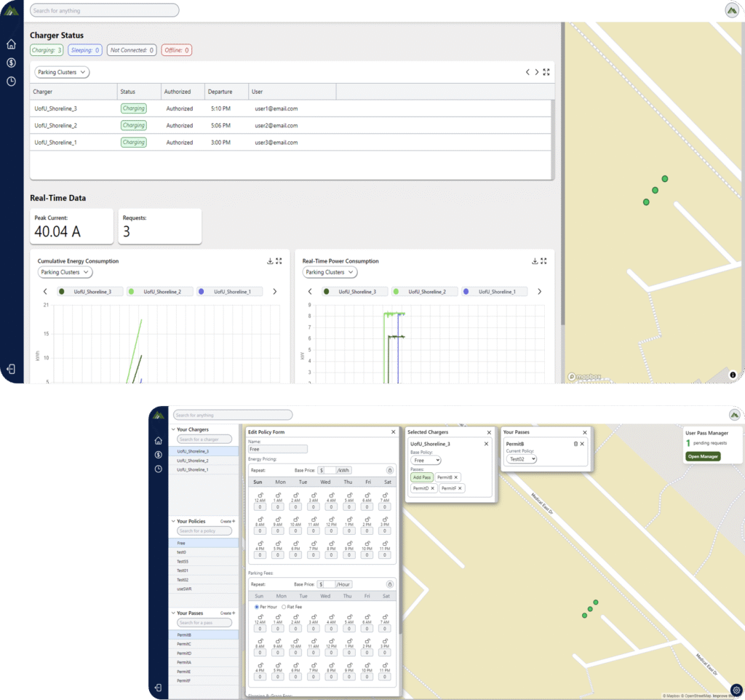
Task: Go to next page arrow in charger table
Action: coord(537,72)
